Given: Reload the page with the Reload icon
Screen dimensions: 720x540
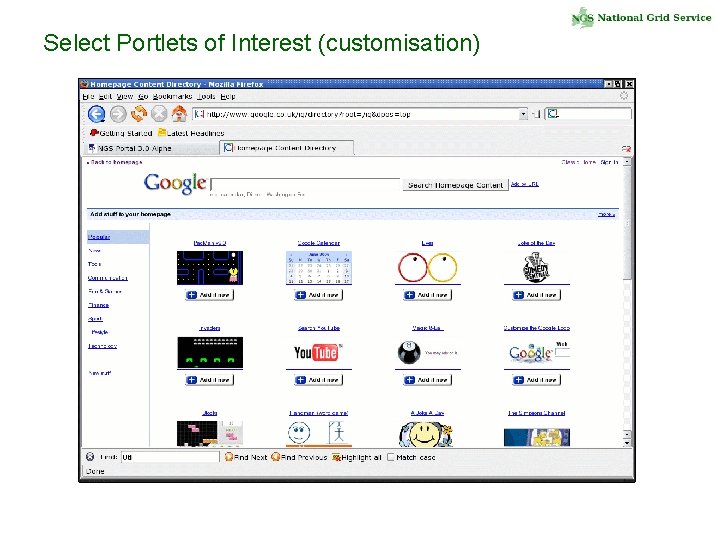Looking at the screenshot, I should coord(139,113).
